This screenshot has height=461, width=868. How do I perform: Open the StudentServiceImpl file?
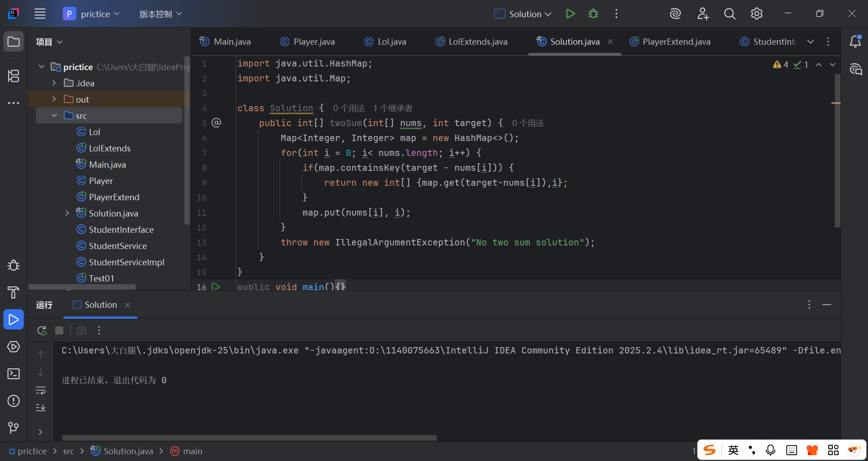(126, 262)
